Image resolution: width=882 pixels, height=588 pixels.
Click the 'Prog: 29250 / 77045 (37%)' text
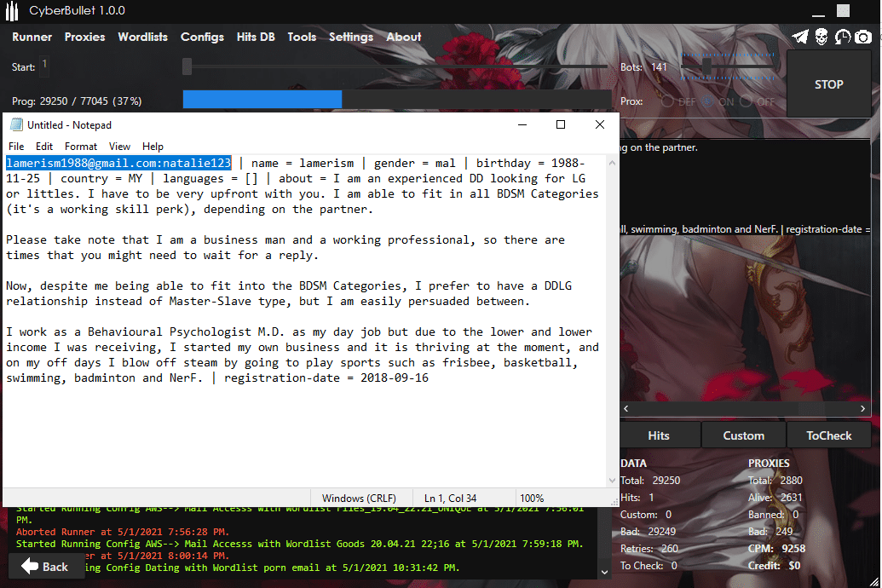pos(77,101)
